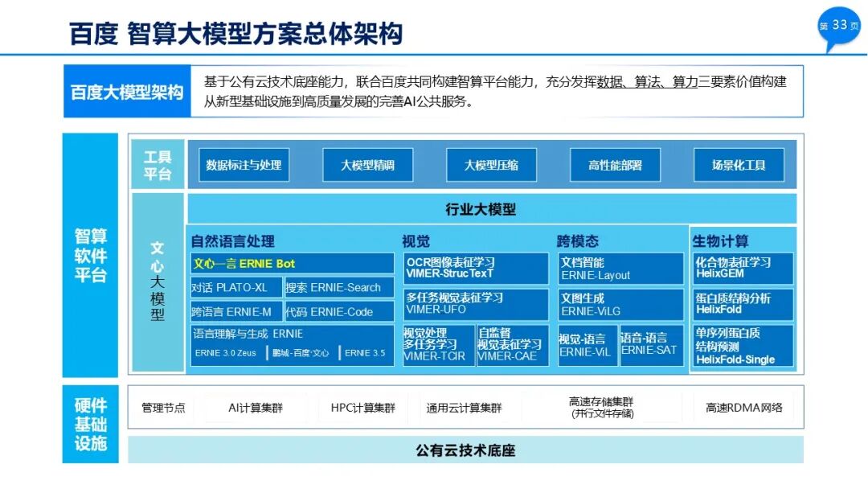Click the 高速RDMA网络 cell

pyautogui.click(x=744, y=408)
